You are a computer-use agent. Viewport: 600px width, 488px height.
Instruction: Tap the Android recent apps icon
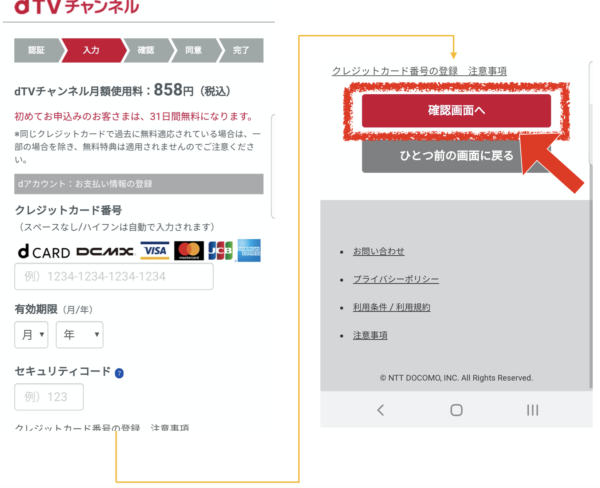[x=532, y=410]
